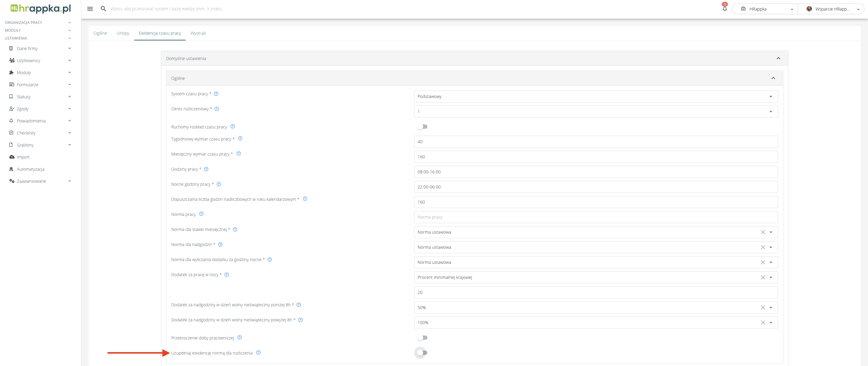The image size is (868, 366).
Task: Click the search magnifier icon
Action: tap(103, 9)
